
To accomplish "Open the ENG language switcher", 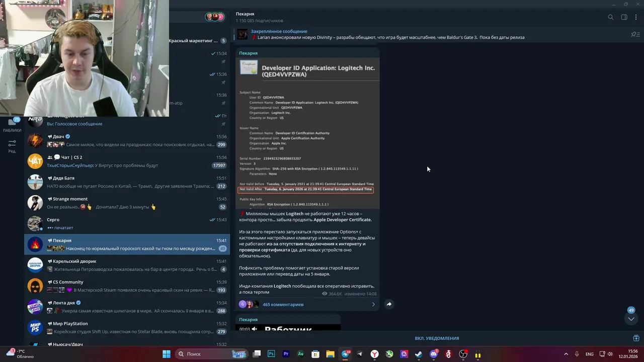I will click(589, 354).
